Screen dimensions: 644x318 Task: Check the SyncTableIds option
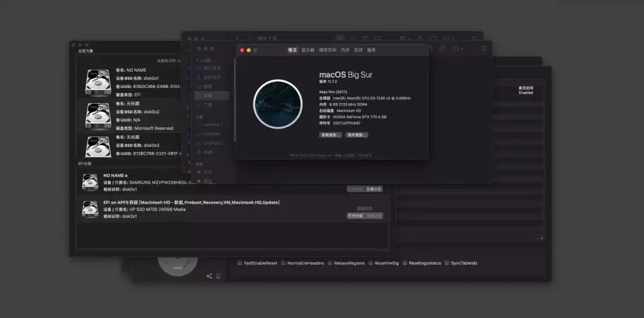[x=447, y=263]
